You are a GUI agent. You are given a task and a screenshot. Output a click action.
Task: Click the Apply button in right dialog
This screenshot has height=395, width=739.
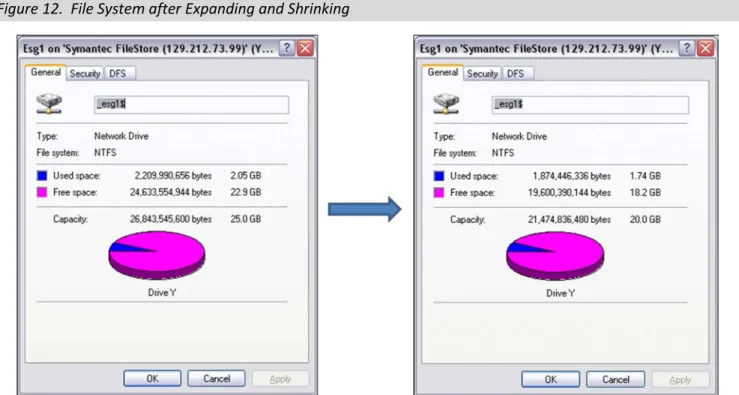click(x=680, y=379)
